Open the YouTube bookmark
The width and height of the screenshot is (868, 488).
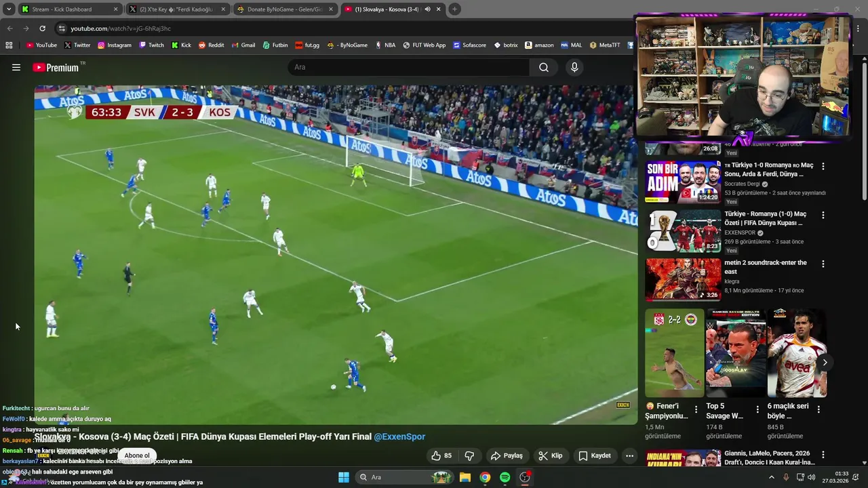click(x=41, y=45)
